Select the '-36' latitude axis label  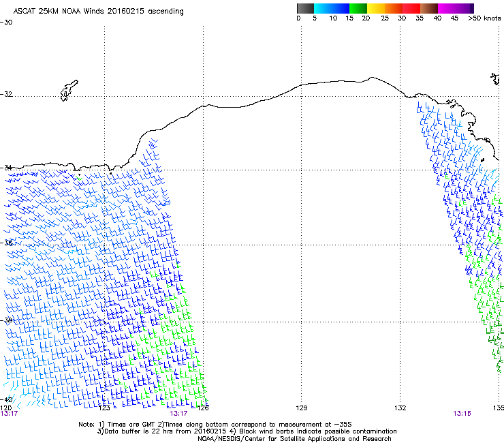point(6,243)
